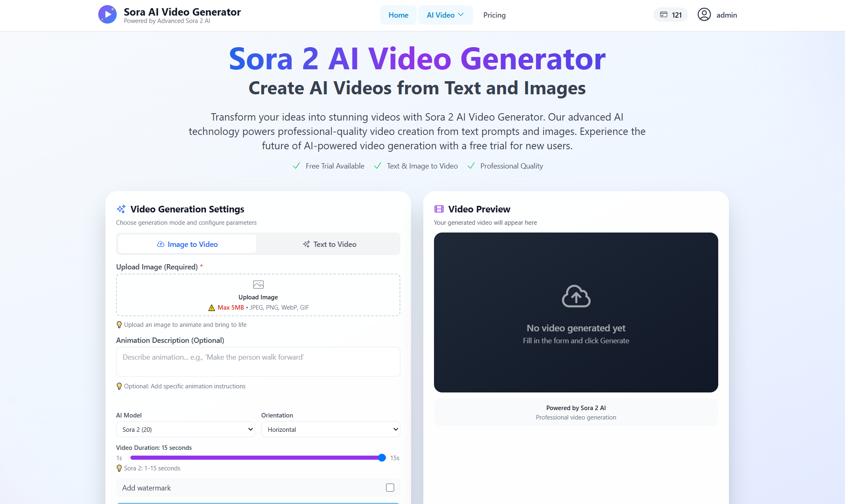Click the 'Max 5MB' size limit text
Screen dimensions: 845x504
point(231,308)
